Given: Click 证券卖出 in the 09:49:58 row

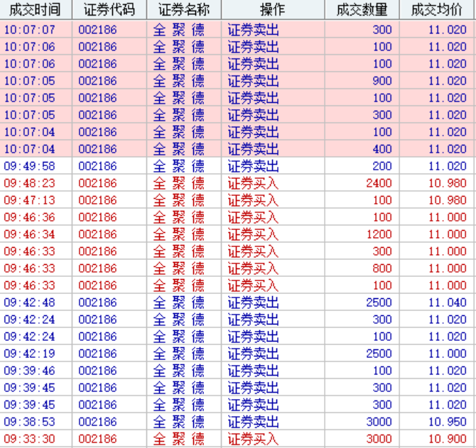Looking at the screenshot, I should pyautogui.click(x=253, y=166).
